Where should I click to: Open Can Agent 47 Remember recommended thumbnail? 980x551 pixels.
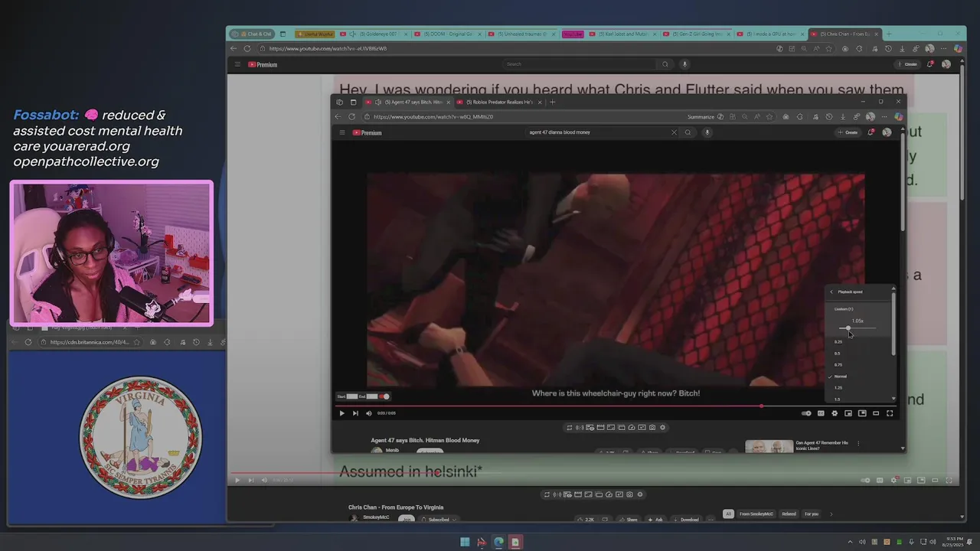pyautogui.click(x=769, y=446)
